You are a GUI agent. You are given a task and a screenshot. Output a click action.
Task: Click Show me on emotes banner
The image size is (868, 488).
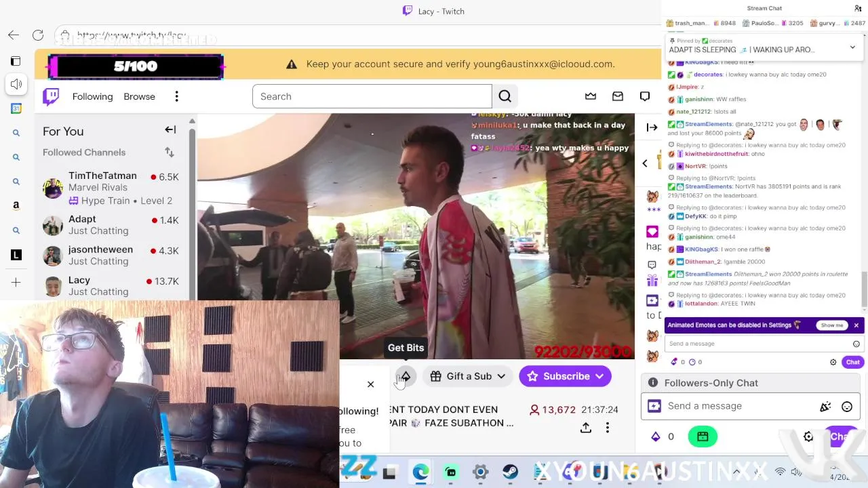(832, 325)
